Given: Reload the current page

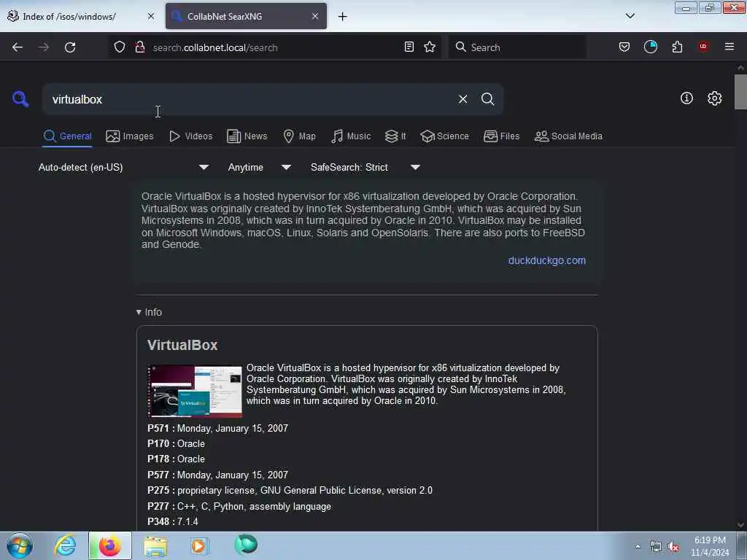Looking at the screenshot, I should (70, 47).
